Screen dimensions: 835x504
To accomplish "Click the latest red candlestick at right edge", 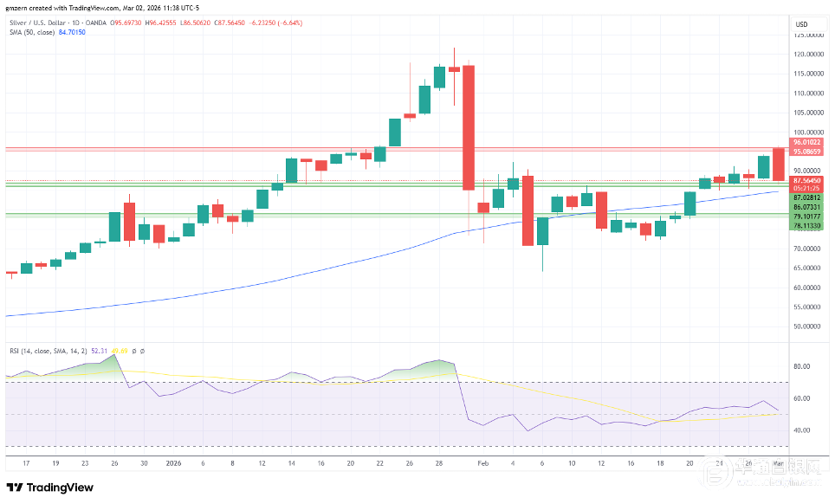I will (778, 164).
